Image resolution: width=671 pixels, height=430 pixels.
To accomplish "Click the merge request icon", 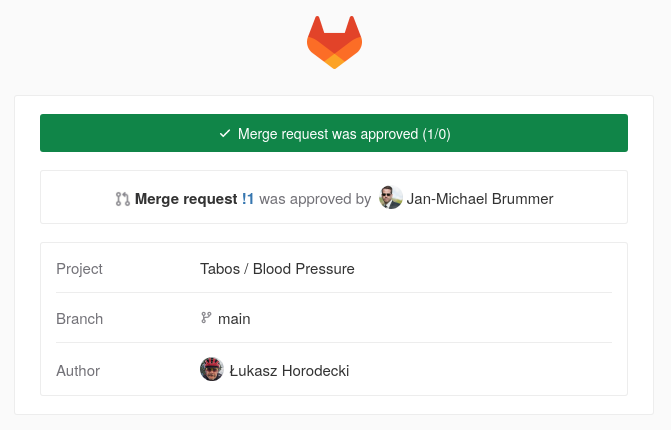I will coord(122,199).
